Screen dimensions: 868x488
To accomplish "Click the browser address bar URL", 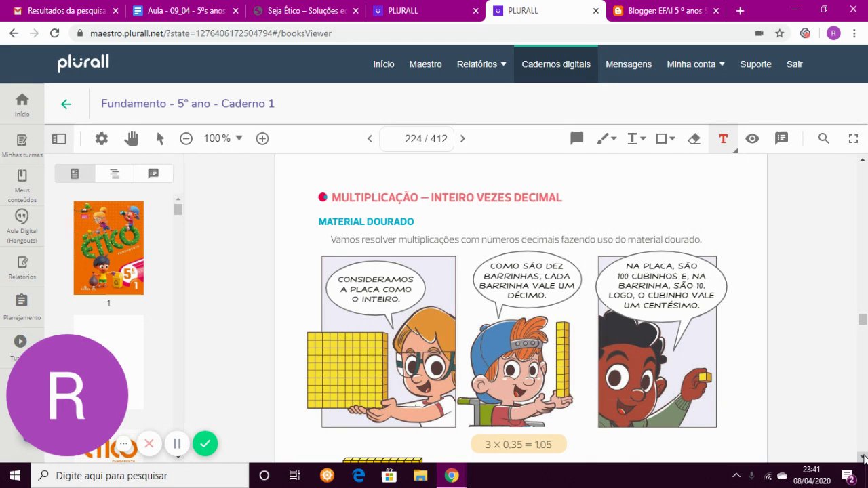I will click(211, 33).
